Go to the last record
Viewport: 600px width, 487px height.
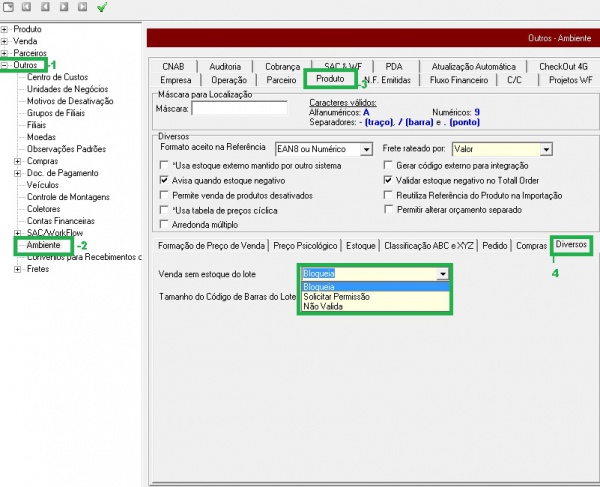point(81,7)
